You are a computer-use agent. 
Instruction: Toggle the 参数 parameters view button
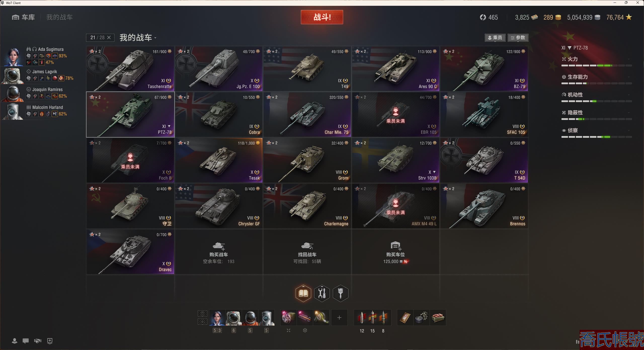[518, 38]
